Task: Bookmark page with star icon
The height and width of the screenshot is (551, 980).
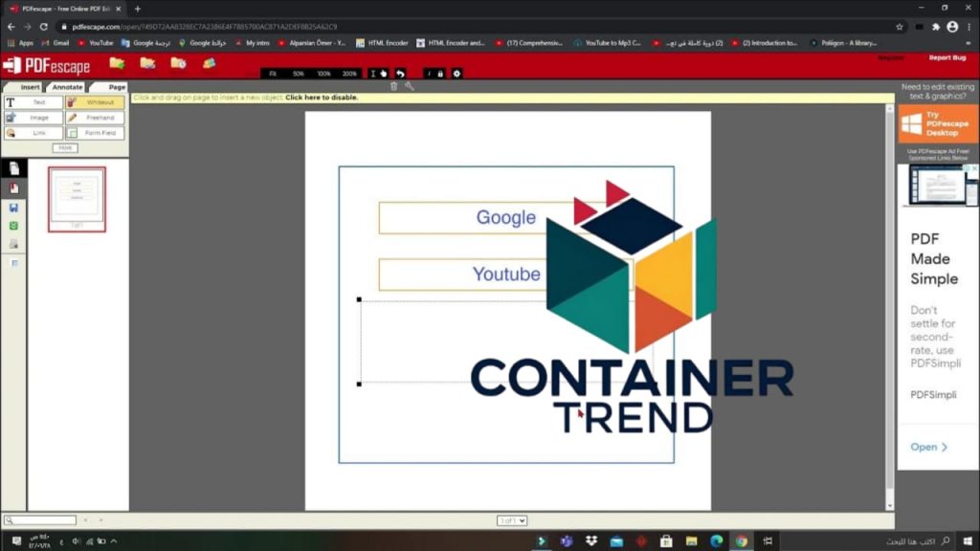Action: pos(900,27)
